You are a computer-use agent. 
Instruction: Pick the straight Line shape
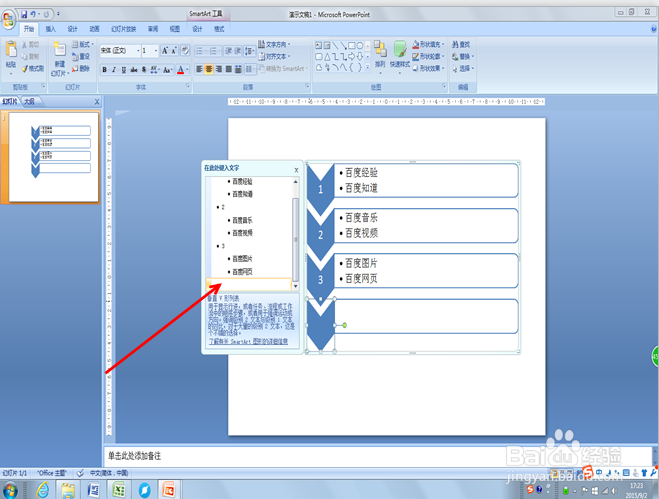(335, 45)
